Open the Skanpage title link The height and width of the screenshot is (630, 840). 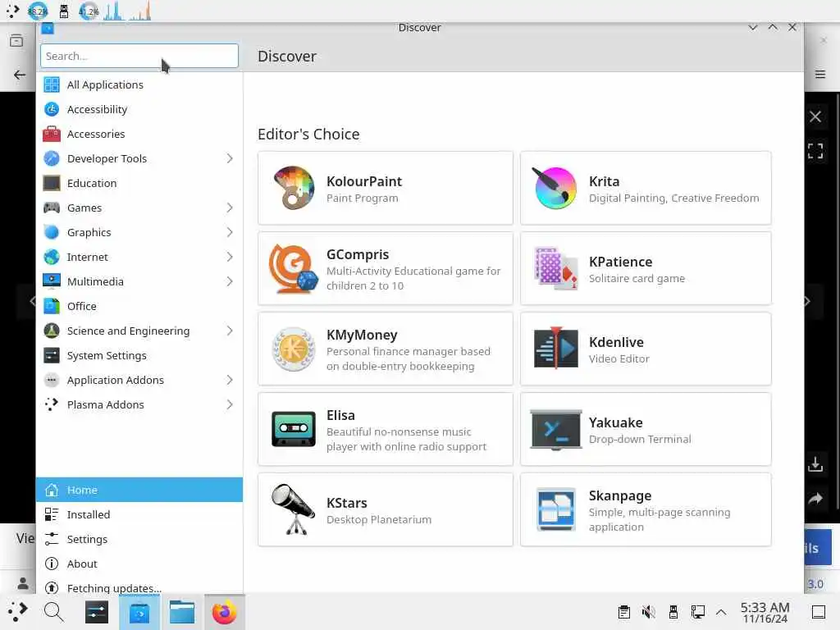point(620,496)
